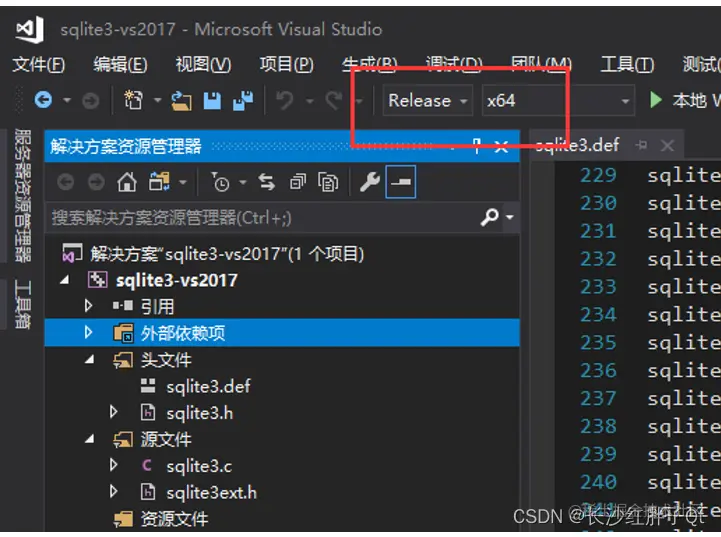
Task: Switch to the sqlite3.def editor tab
Action: point(578,145)
